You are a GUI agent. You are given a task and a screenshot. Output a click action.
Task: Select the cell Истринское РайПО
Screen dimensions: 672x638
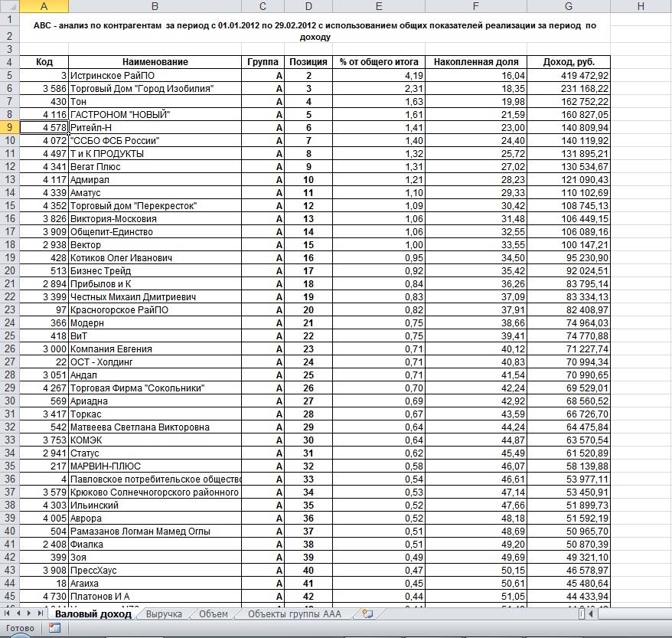155,76
